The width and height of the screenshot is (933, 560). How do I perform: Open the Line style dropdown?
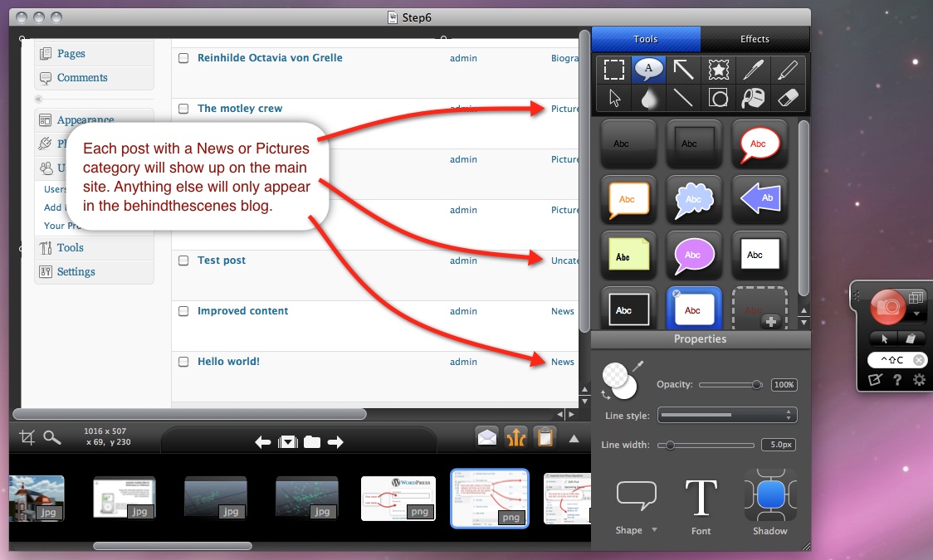click(x=726, y=415)
